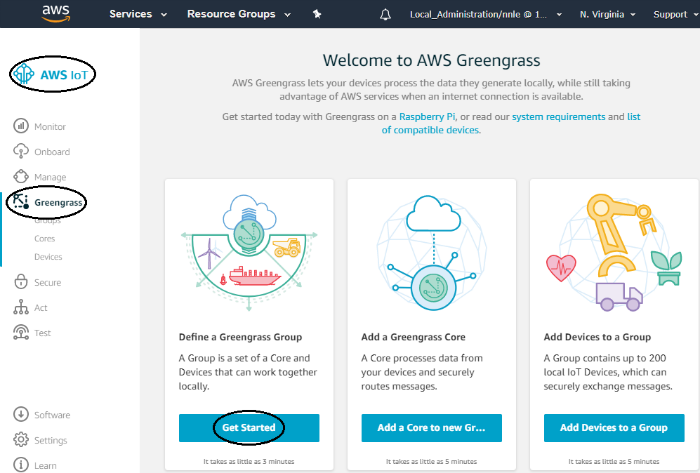Click the Settings gear icon
Viewport: 700px width, 473px height.
coord(21,440)
